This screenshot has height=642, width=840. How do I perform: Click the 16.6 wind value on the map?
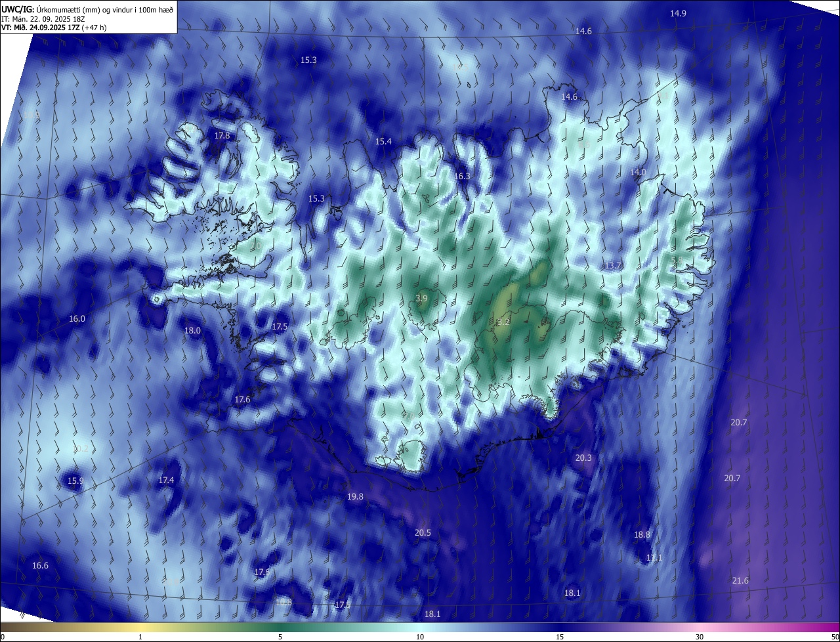coord(40,566)
